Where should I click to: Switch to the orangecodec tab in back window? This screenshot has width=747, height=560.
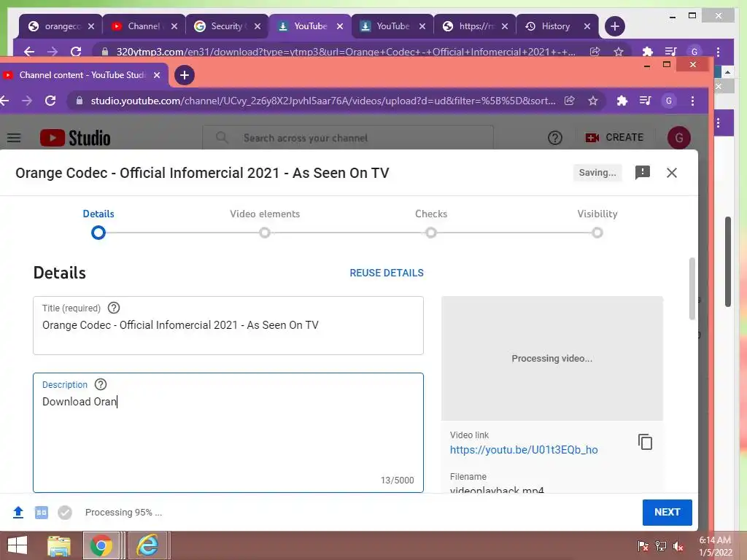61,26
